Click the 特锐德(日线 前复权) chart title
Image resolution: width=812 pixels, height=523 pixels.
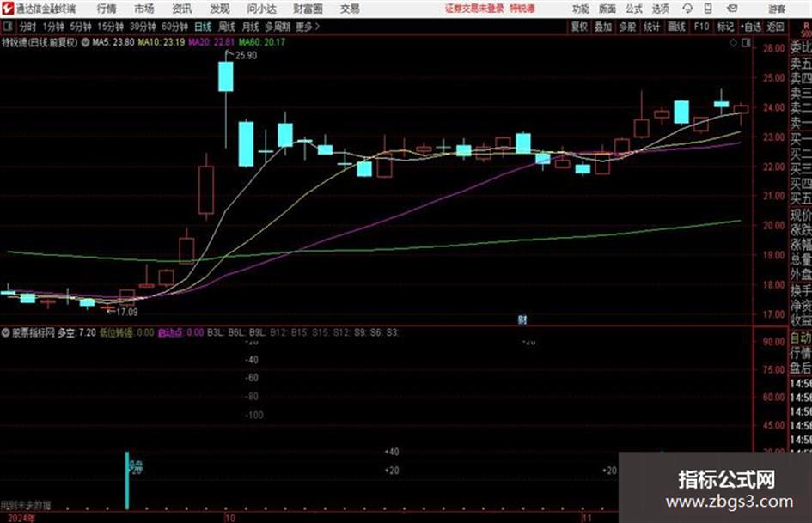(x=40, y=42)
